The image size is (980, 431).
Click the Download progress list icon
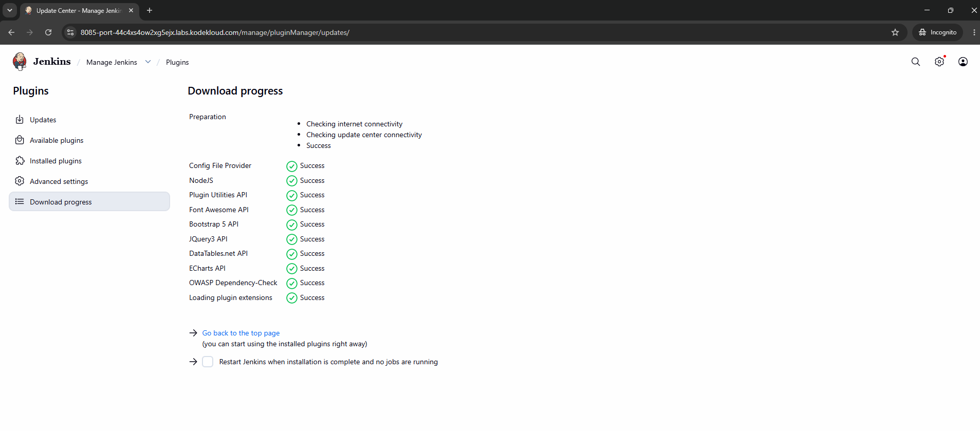point(20,202)
